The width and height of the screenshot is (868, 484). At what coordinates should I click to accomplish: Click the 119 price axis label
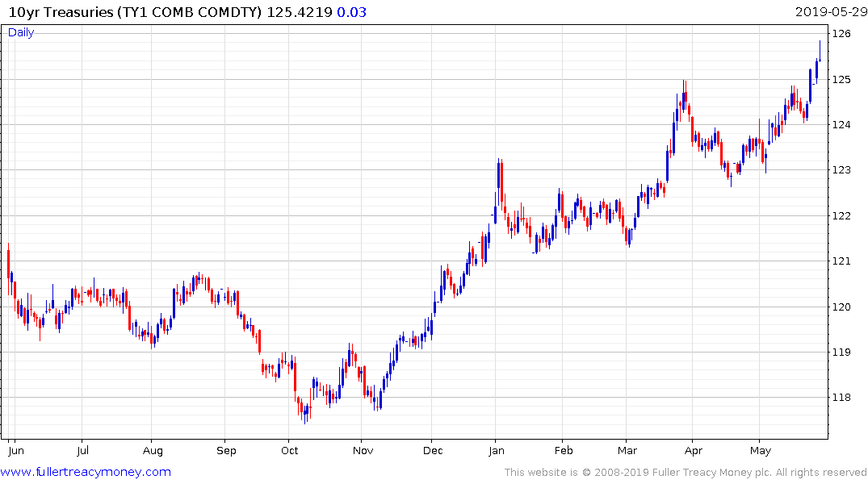click(x=841, y=353)
